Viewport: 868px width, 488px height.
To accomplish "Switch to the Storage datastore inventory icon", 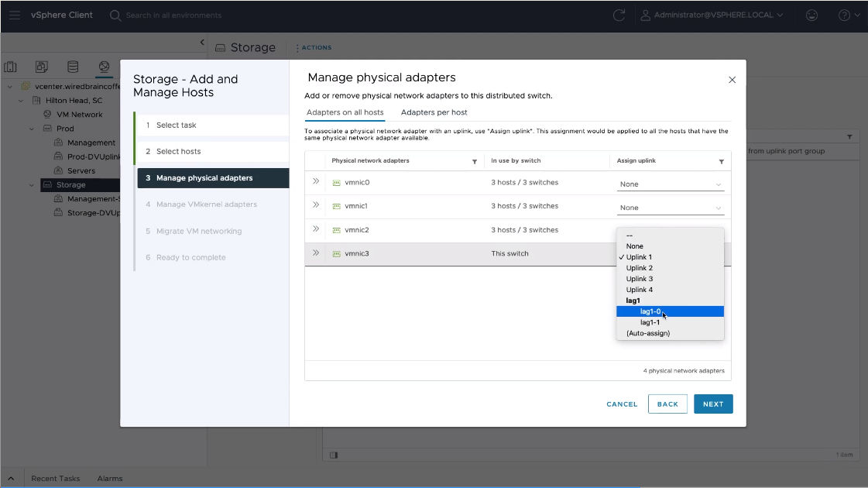I will point(73,67).
